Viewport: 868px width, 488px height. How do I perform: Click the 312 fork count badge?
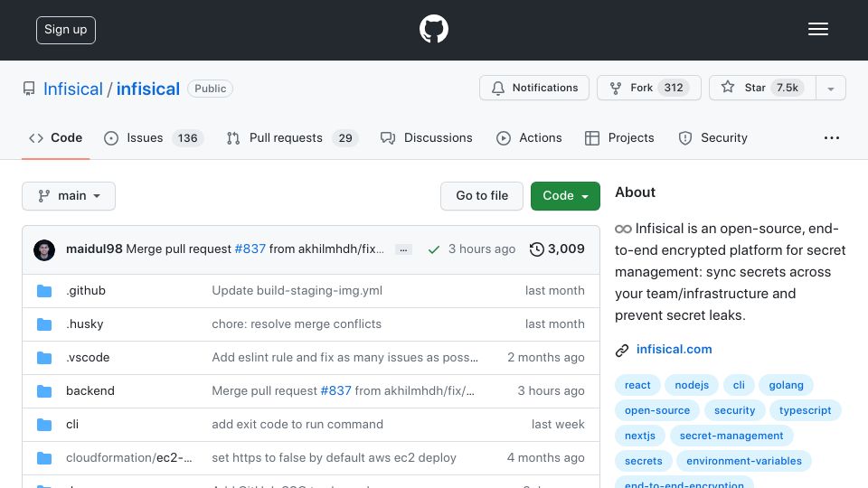tap(674, 88)
